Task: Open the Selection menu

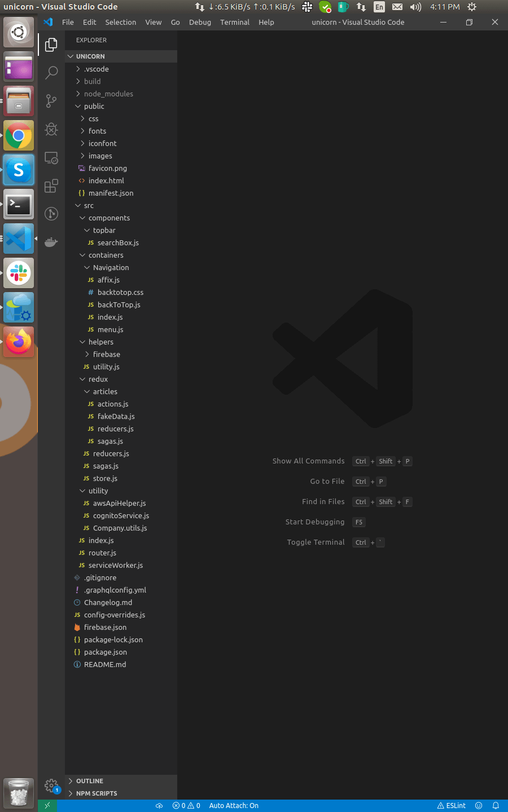Action: [121, 22]
